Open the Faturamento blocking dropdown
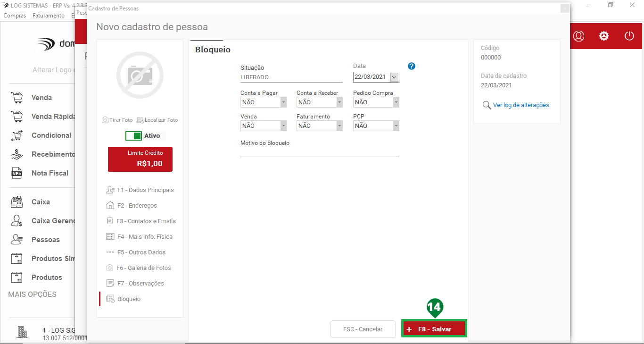 339,126
